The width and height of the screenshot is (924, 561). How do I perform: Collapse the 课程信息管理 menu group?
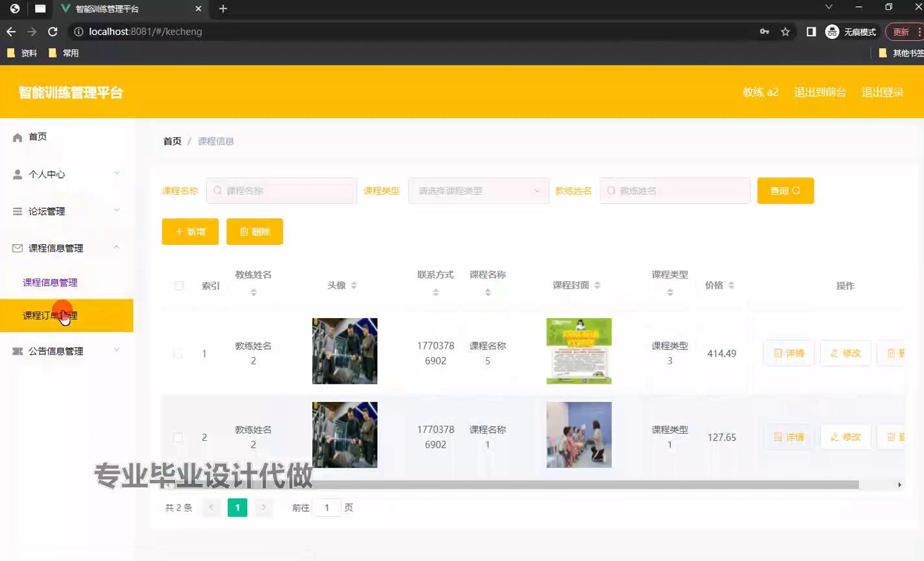67,248
